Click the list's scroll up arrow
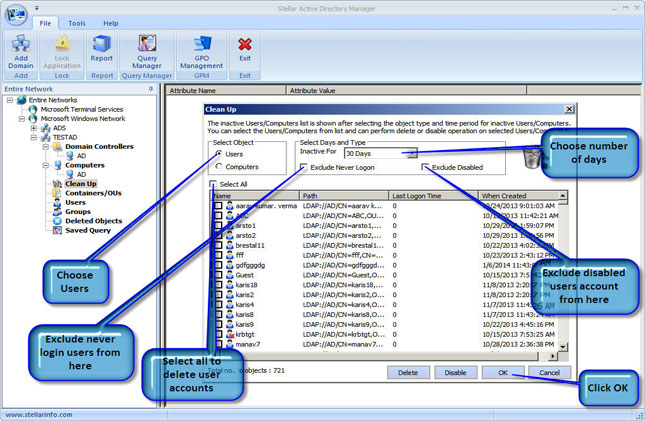 (x=563, y=195)
